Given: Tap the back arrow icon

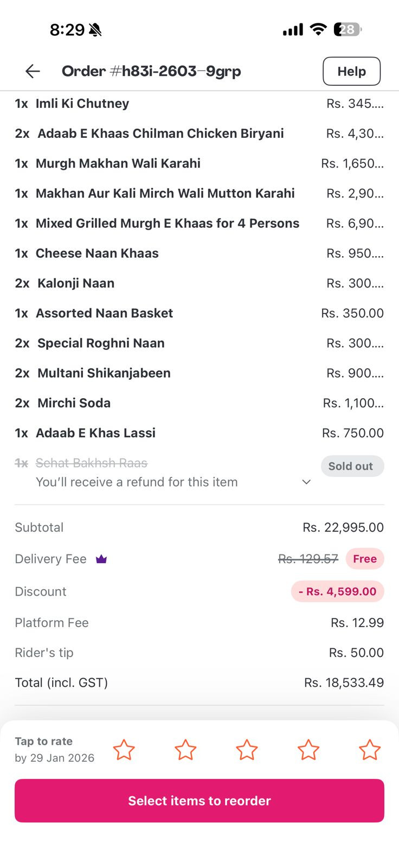Looking at the screenshot, I should click(x=33, y=71).
